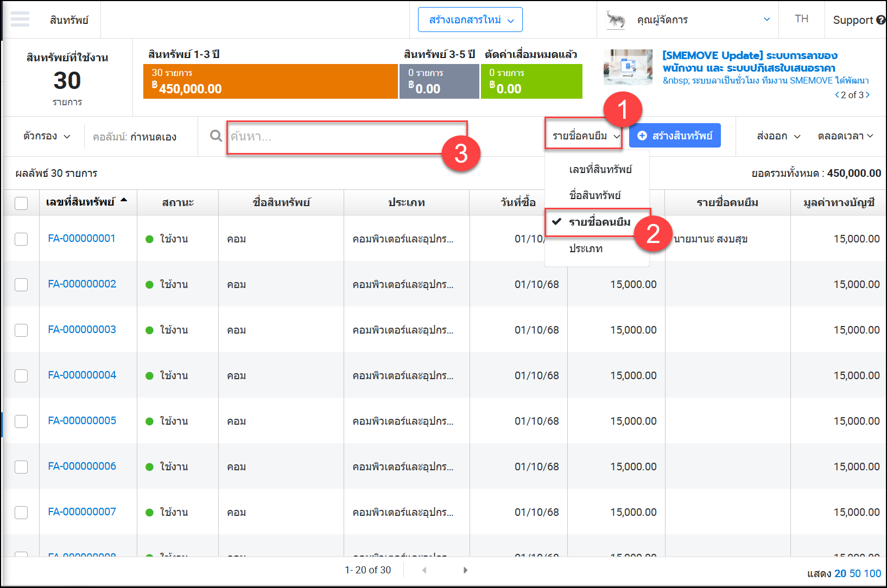The image size is (887, 588).
Task: Click the สร้างสินทรัพย์ button
Action: (675, 136)
